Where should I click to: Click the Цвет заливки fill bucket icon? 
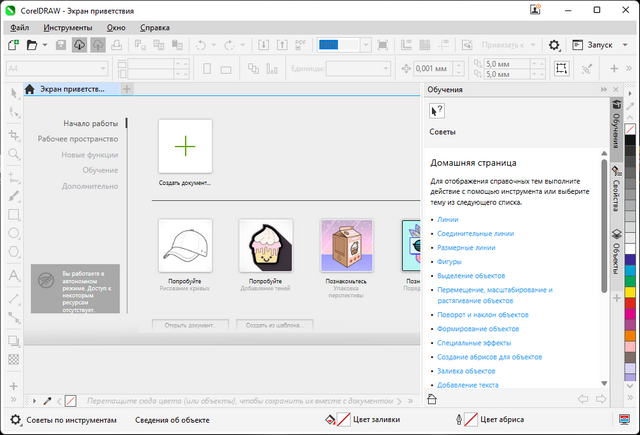(x=330, y=419)
